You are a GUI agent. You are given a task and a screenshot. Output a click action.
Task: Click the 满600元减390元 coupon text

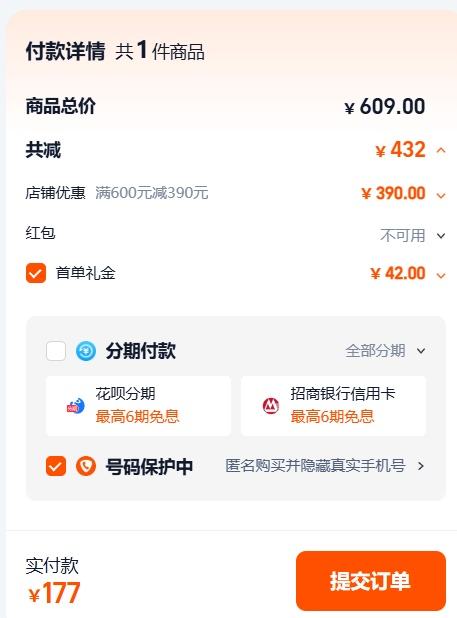(x=152, y=193)
